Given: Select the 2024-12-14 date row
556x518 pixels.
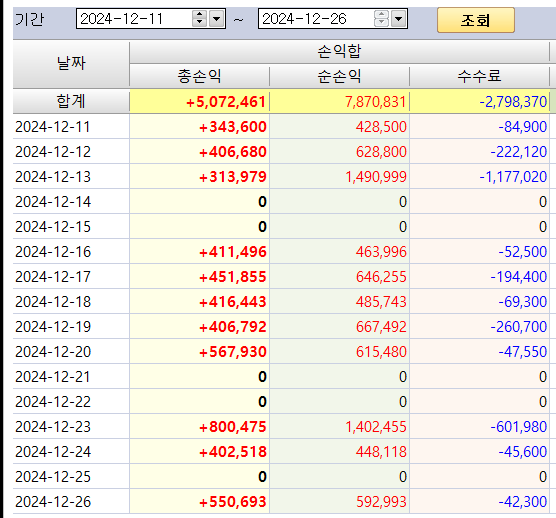Looking at the screenshot, I should coord(71,202).
